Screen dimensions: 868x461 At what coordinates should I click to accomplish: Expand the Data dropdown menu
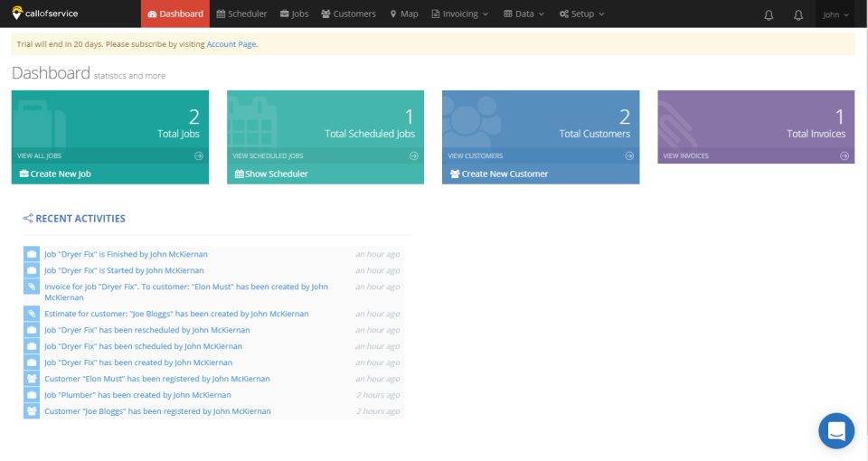pos(524,14)
